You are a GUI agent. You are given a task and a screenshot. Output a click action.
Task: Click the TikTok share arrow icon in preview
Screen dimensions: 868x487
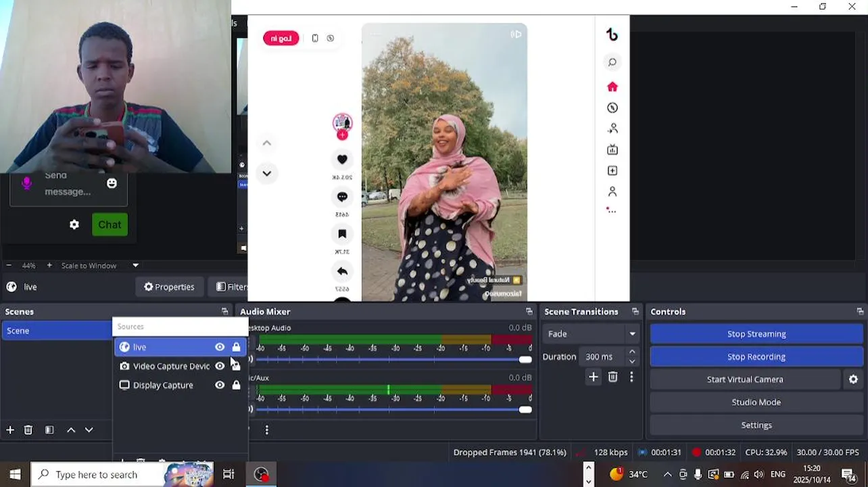click(342, 271)
